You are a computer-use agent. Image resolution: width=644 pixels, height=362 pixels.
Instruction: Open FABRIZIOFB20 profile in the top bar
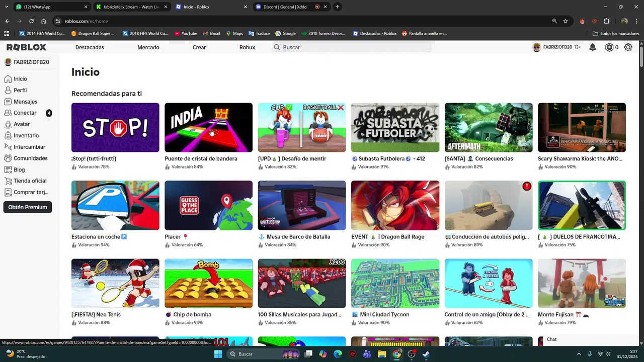(556, 47)
